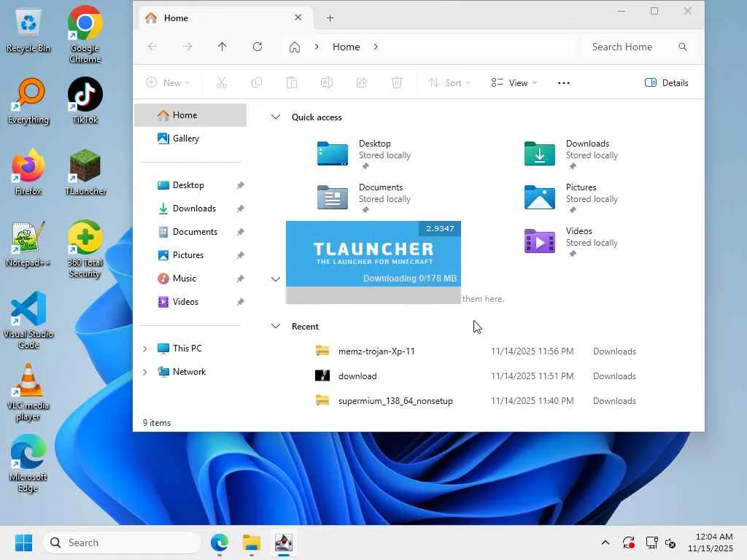Open Pictures in the navigation pane
The image size is (747, 560).
(x=190, y=255)
